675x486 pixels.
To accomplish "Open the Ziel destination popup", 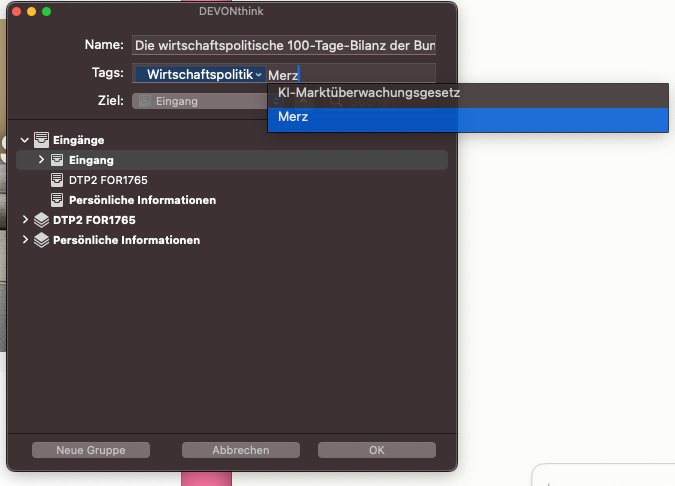I will pos(200,101).
